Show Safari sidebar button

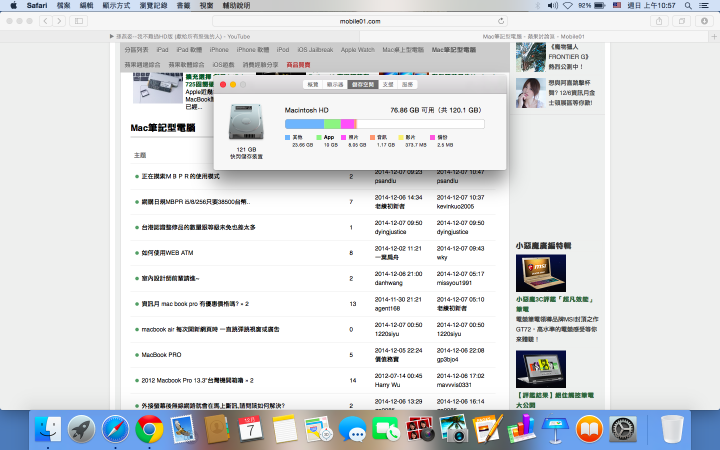point(79,21)
